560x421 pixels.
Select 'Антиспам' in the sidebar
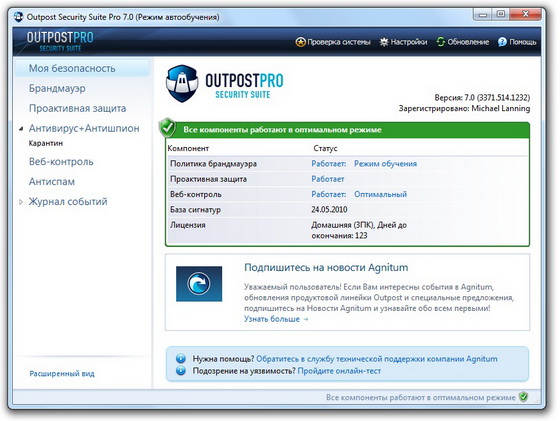pyautogui.click(x=52, y=182)
